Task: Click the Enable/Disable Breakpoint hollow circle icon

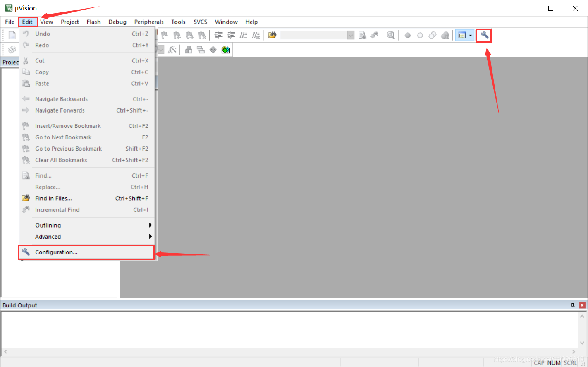Action: (420, 35)
